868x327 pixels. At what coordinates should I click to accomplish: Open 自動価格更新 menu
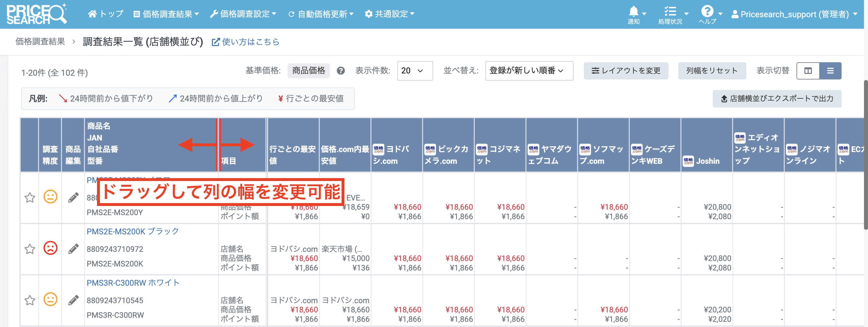(x=321, y=14)
